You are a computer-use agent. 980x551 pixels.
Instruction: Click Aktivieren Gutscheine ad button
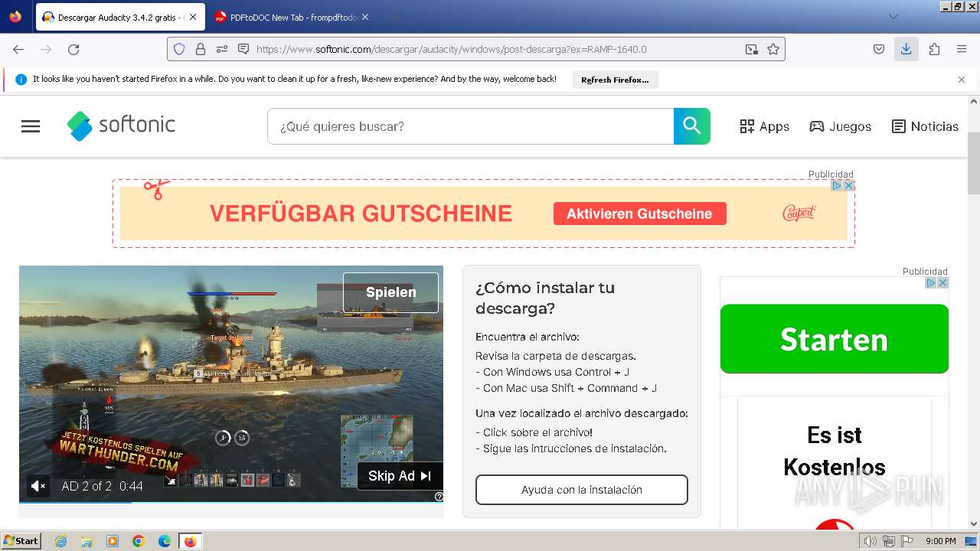639,214
